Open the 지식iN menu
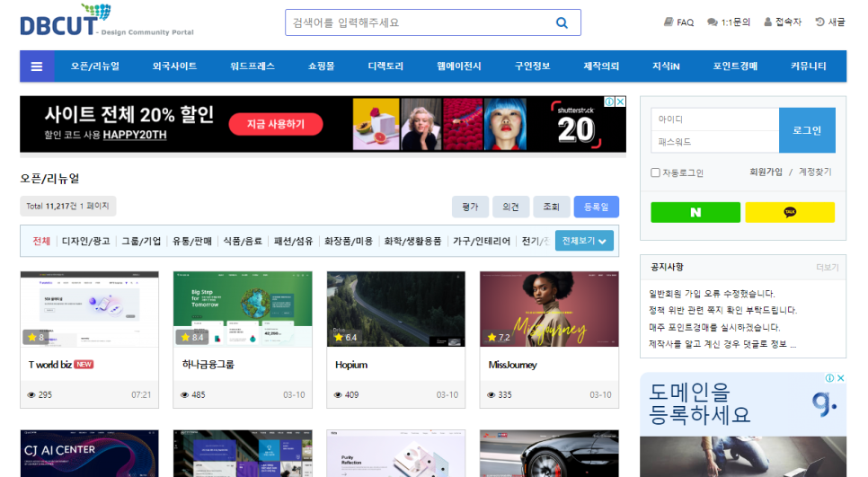Screen dimensions: 868x477 click(666, 66)
